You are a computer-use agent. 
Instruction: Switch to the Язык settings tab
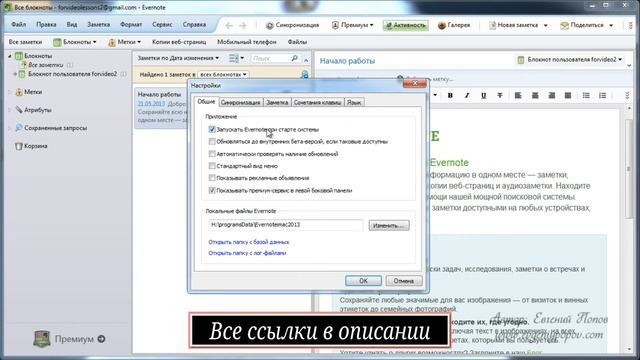[354, 102]
